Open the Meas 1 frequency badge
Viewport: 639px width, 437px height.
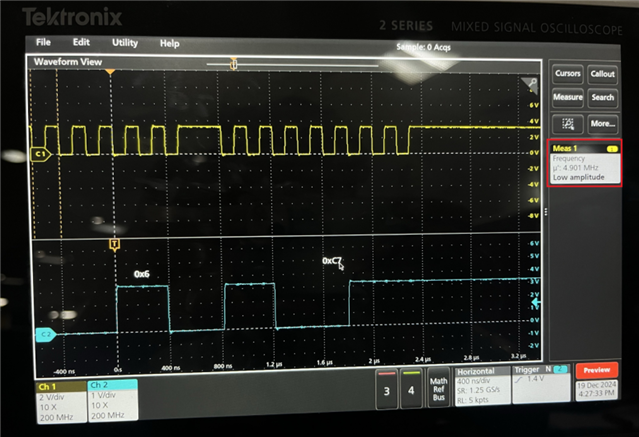tap(584, 163)
